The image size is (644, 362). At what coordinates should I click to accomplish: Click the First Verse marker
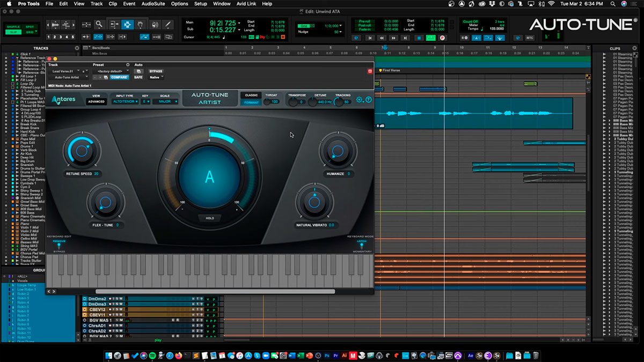(x=390, y=70)
